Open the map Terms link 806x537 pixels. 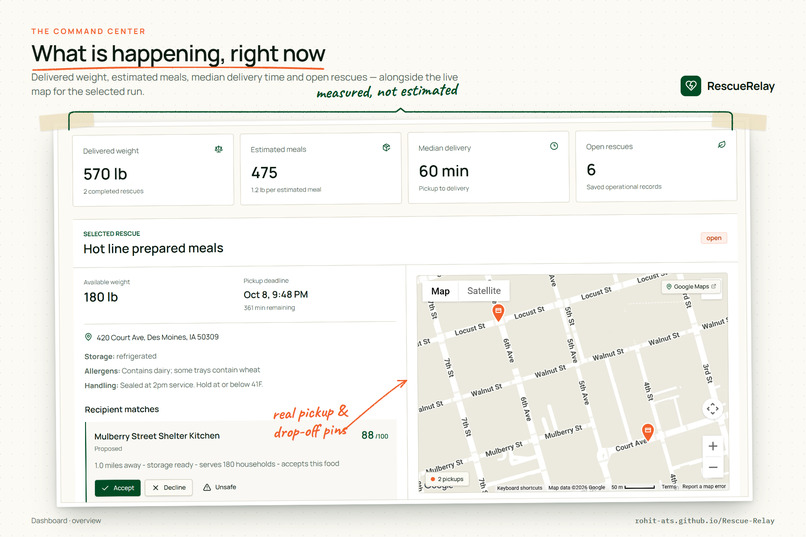[x=669, y=487]
